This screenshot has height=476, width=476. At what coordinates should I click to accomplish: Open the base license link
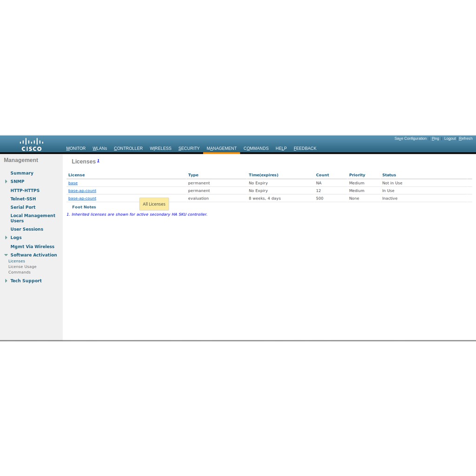click(73, 183)
